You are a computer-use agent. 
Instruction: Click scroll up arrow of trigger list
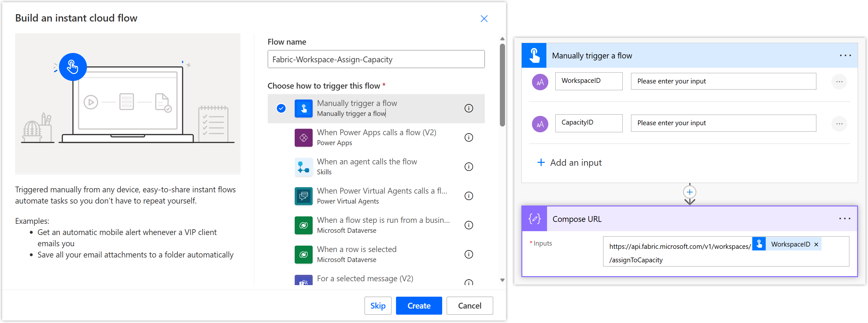coord(502,39)
